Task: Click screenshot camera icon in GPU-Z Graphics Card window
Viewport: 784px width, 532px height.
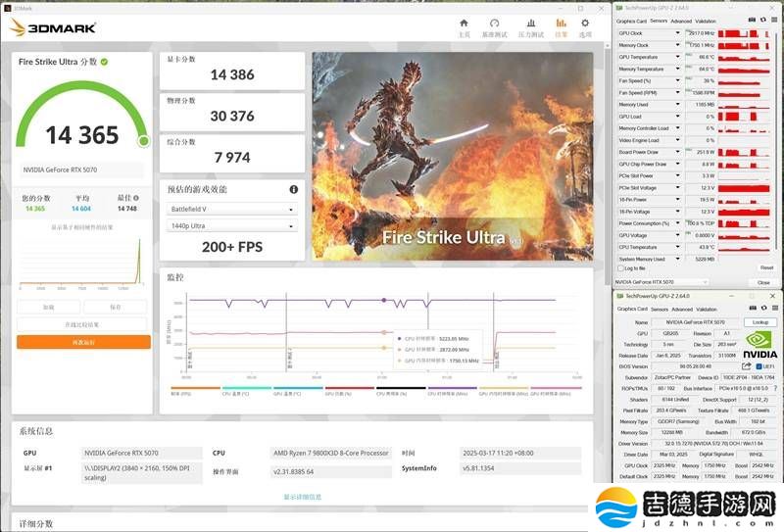Action: point(753,308)
